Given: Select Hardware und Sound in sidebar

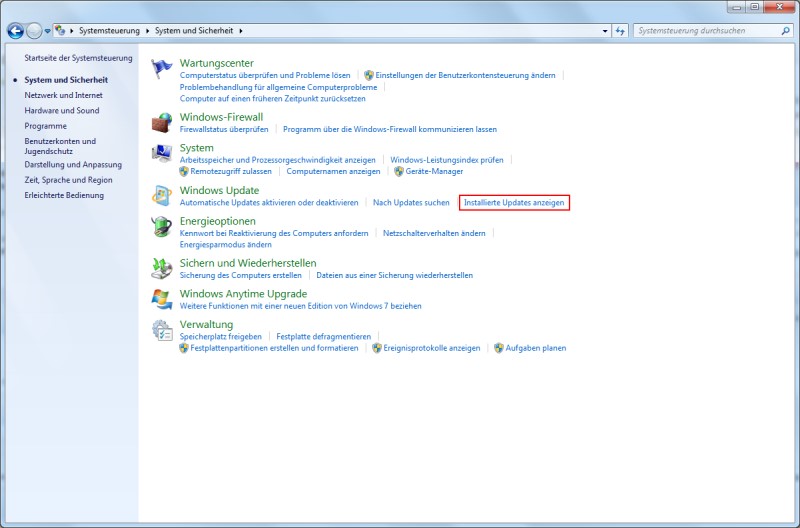Looking at the screenshot, I should tap(62, 110).
